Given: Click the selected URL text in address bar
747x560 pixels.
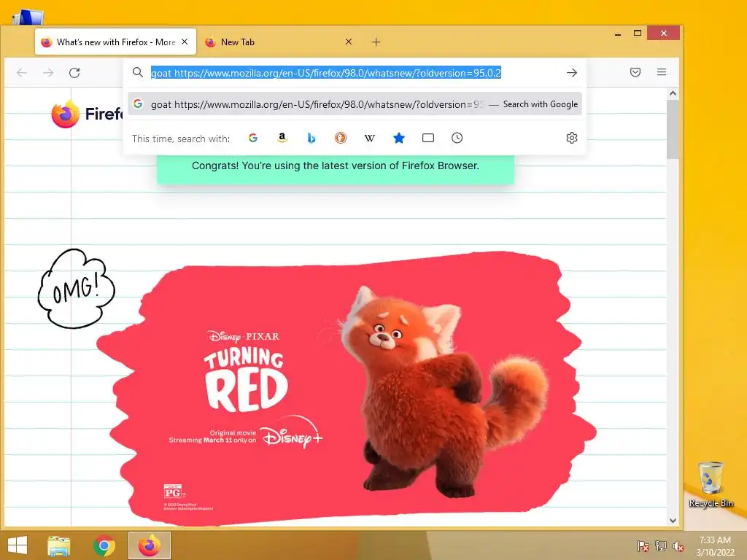Looking at the screenshot, I should click(326, 73).
